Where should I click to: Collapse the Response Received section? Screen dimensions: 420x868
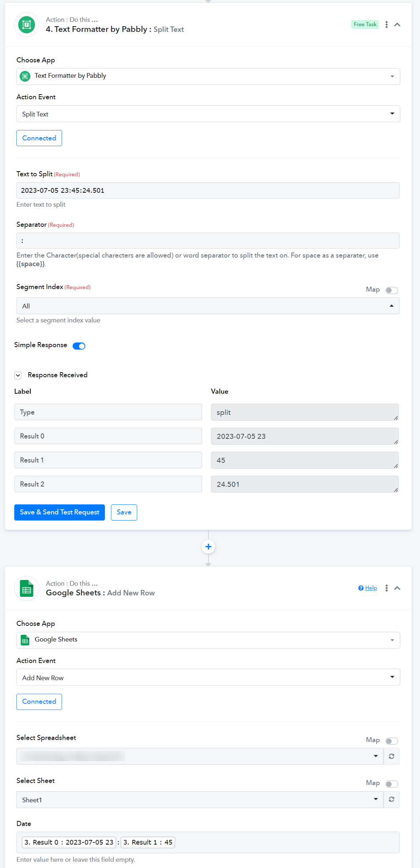18,375
